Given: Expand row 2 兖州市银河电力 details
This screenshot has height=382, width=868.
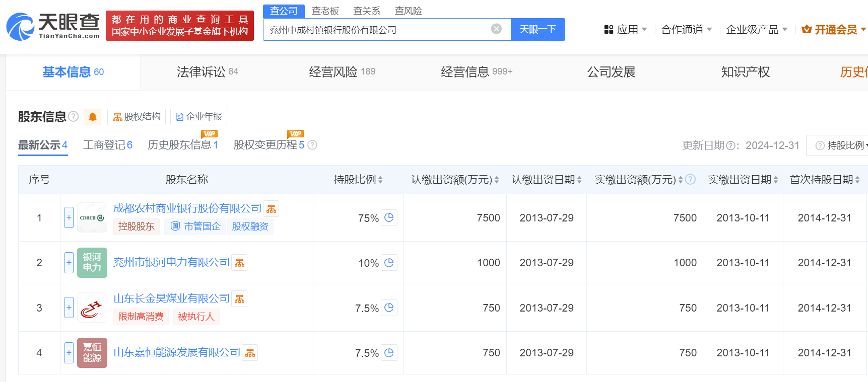Looking at the screenshot, I should point(69,263).
